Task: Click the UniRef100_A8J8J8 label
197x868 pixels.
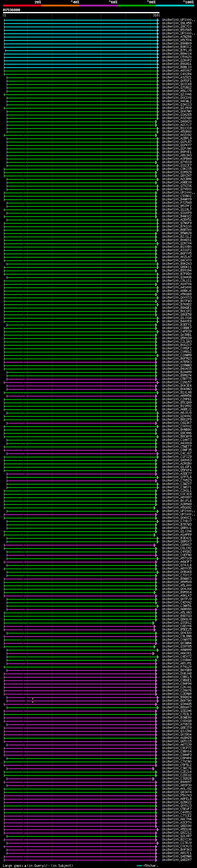Action: (x=177, y=413)
